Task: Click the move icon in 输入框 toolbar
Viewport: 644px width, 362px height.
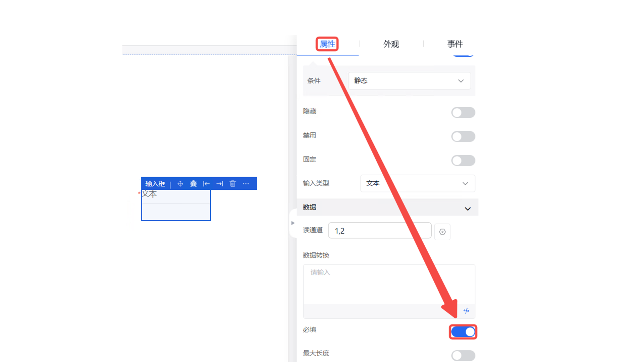Action: point(180,184)
